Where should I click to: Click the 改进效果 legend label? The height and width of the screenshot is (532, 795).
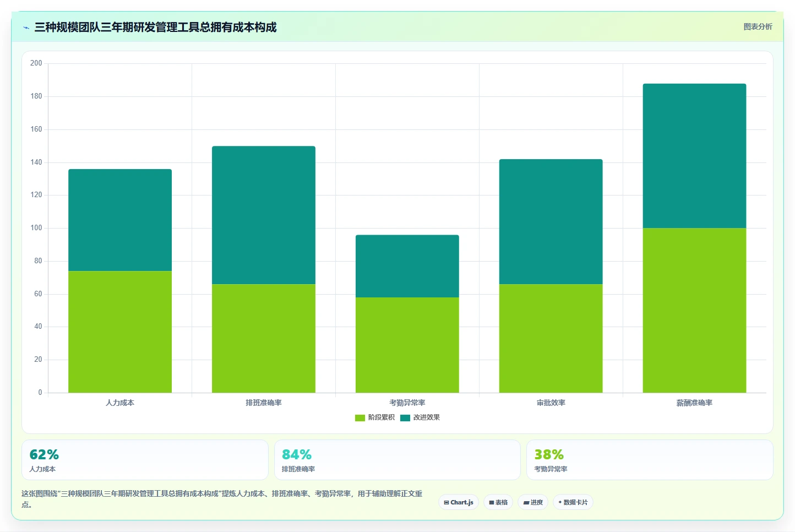(427, 417)
